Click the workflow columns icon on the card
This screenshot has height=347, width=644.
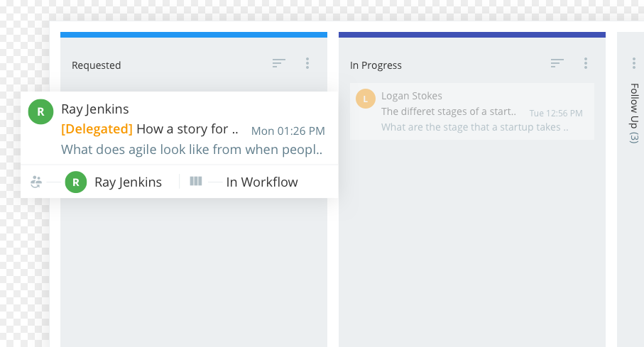click(196, 182)
